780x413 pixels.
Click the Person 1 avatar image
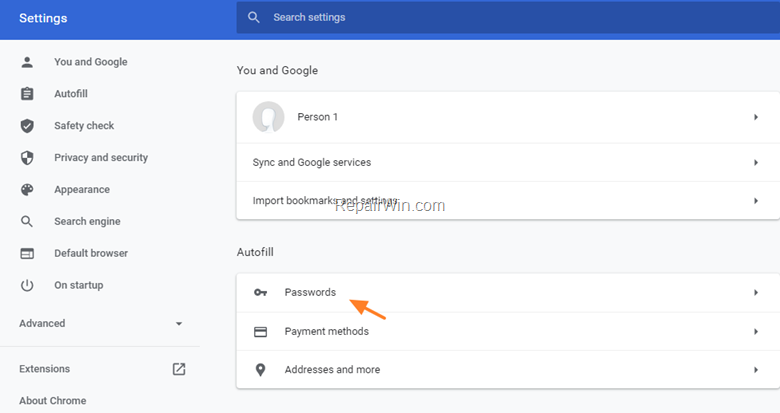coord(268,117)
